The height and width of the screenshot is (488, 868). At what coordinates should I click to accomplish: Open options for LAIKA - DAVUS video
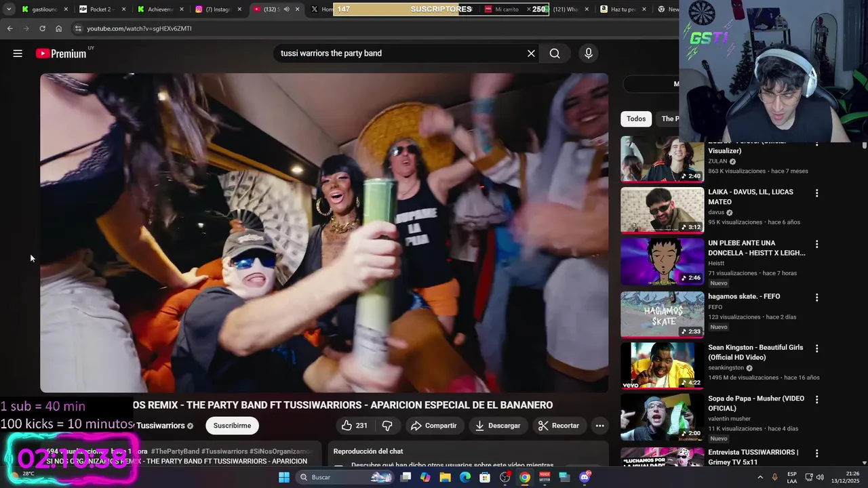tap(816, 193)
